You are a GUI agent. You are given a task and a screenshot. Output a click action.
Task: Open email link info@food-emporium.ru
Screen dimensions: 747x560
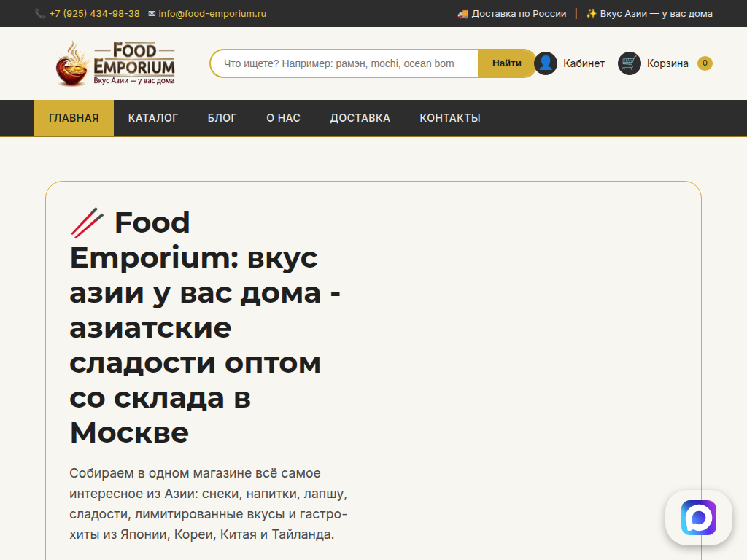coord(212,14)
